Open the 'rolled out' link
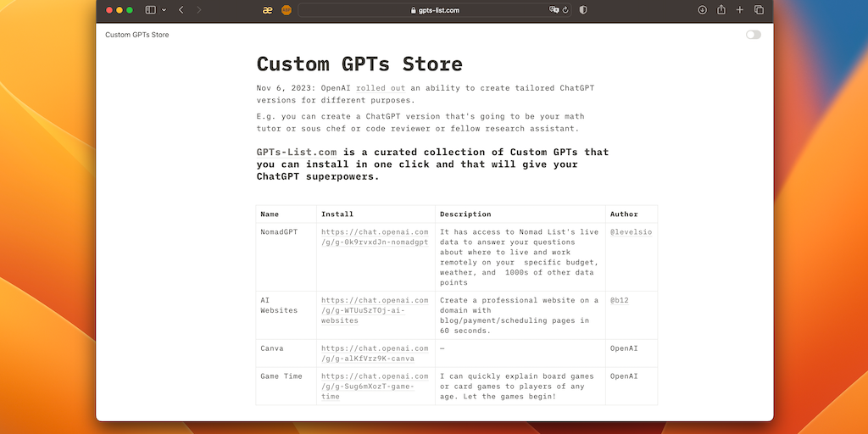The width and height of the screenshot is (868, 434). (381, 88)
